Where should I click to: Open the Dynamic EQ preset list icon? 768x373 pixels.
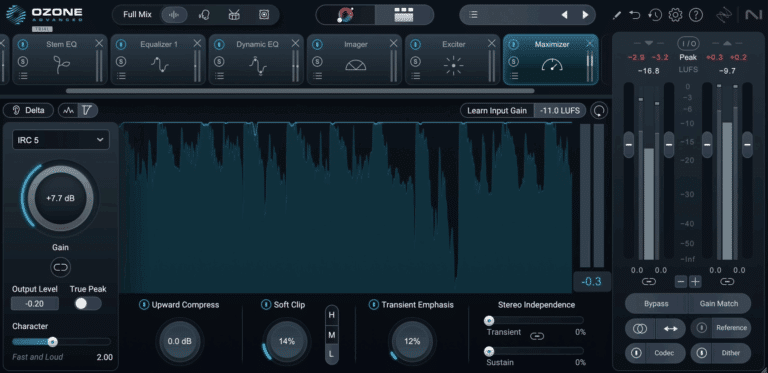point(219,75)
